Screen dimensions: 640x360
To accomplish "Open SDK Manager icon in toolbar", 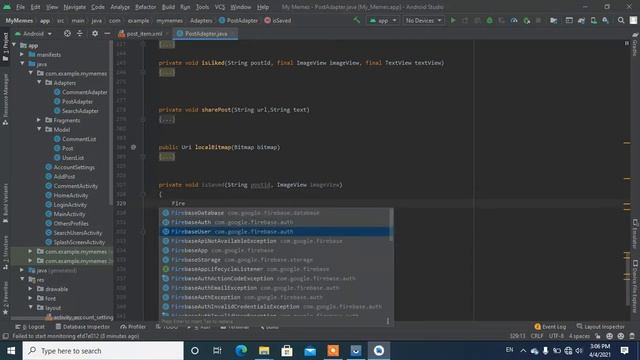I will tap(606, 20).
